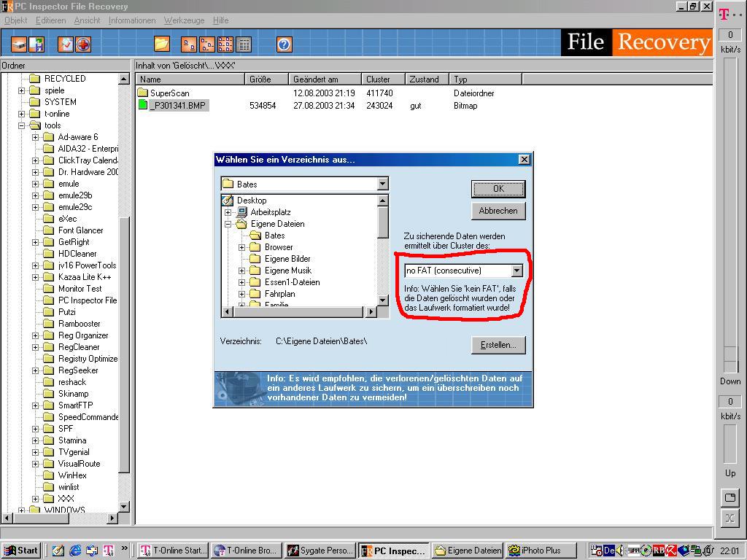The height and width of the screenshot is (560, 747).
Task: Collapse Eigene Dateien in dialog tree
Action: (228, 224)
